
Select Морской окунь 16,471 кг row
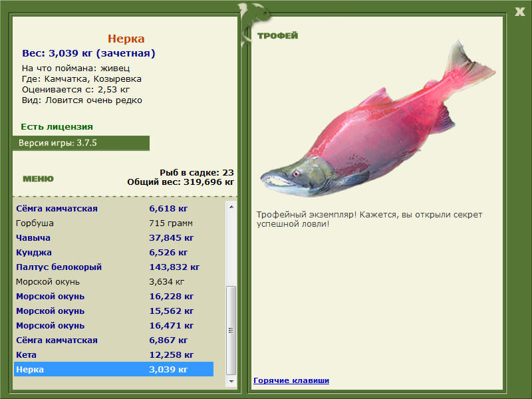pos(114,325)
